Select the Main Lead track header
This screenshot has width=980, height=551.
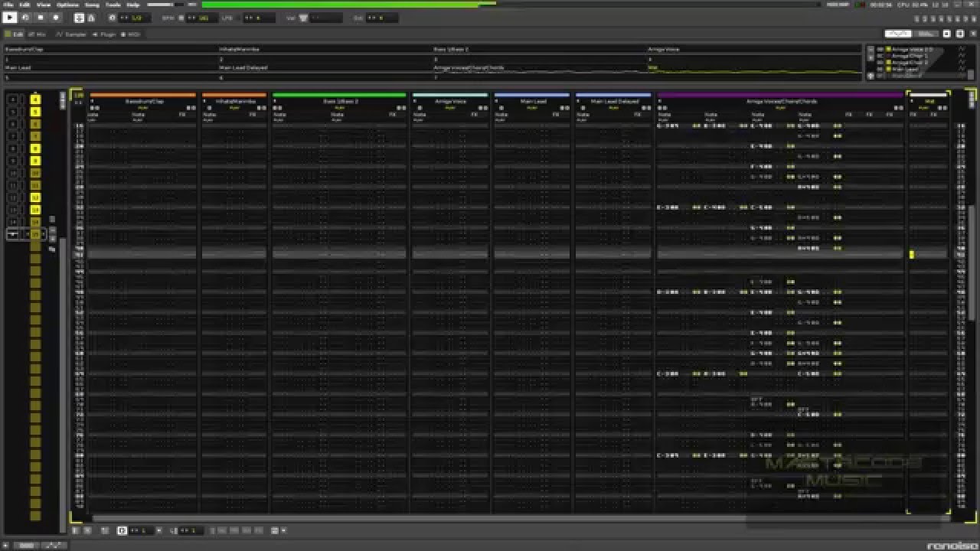click(533, 101)
